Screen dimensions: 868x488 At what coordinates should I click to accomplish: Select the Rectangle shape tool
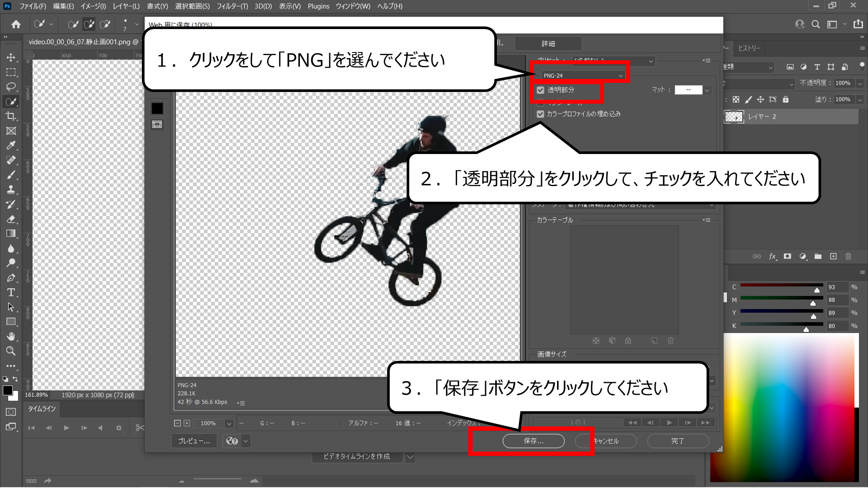[x=11, y=322]
